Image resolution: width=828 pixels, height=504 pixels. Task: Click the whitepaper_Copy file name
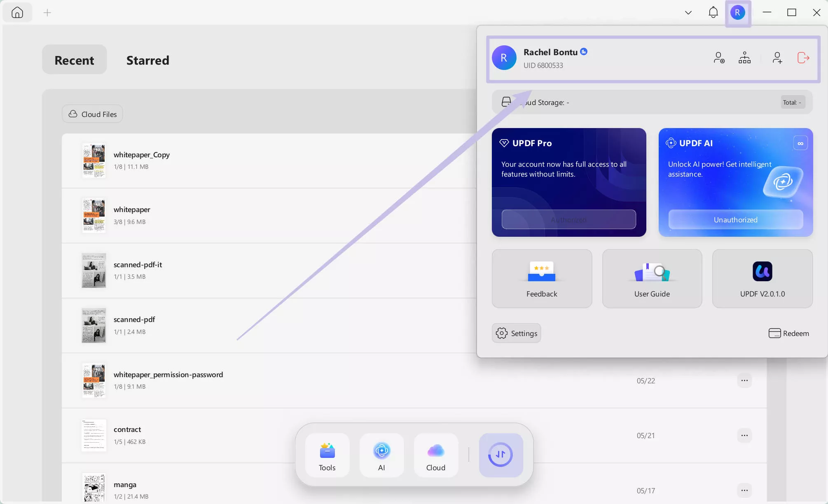pos(141,155)
